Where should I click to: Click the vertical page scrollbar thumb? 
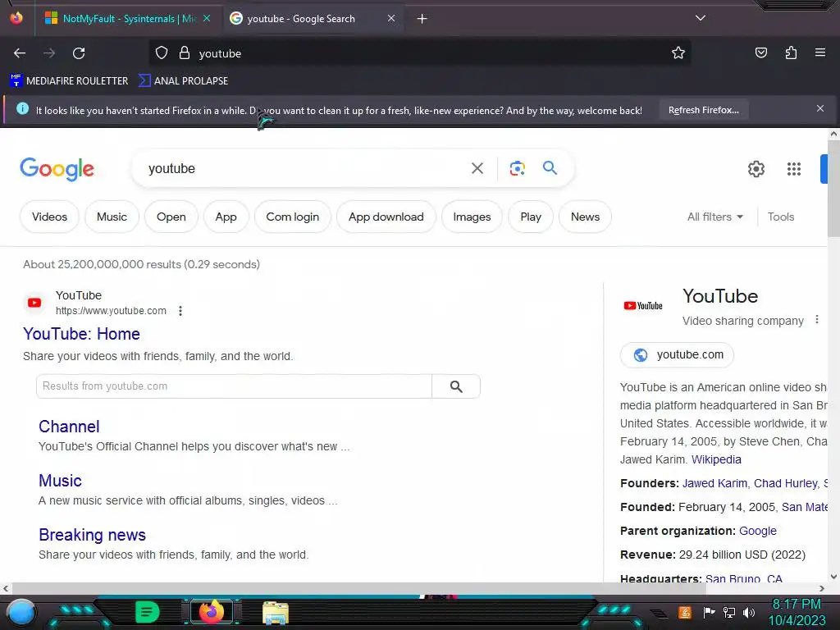833,188
